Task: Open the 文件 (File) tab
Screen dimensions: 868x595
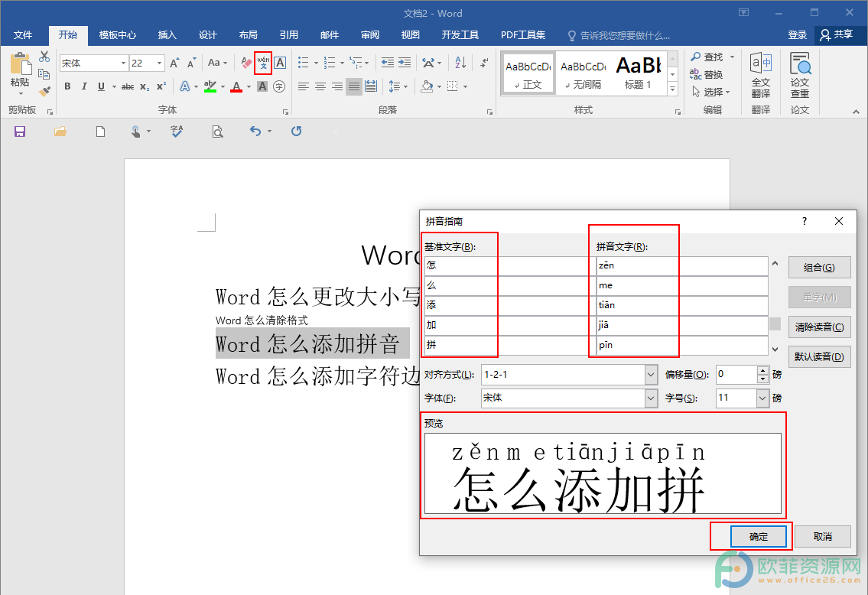Action: point(23,35)
